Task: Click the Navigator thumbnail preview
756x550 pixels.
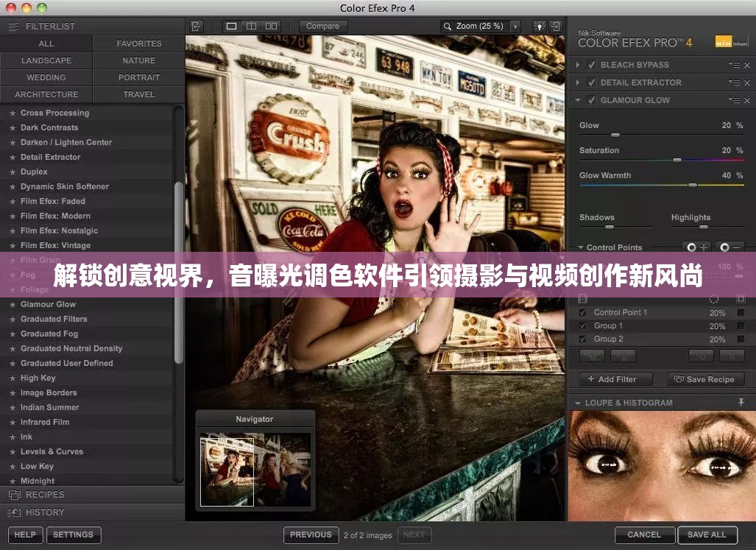Action: [x=255, y=469]
